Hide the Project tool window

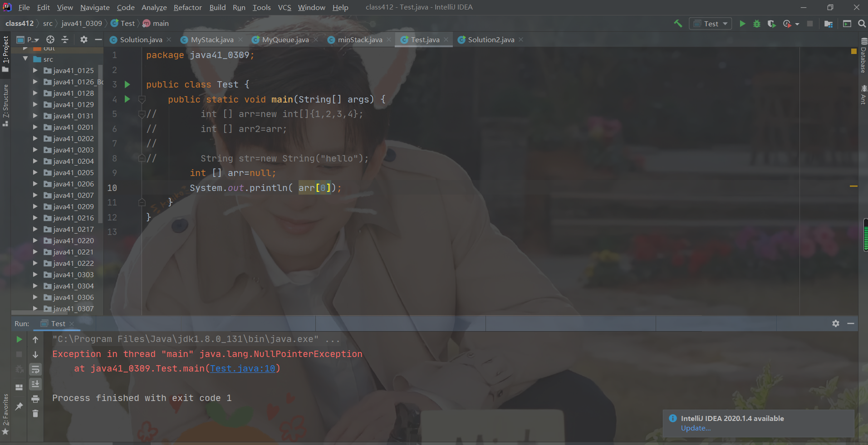click(x=98, y=39)
